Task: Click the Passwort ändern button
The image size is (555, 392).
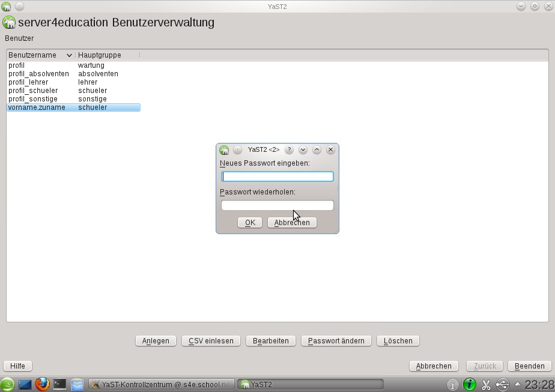Action: 336,341
